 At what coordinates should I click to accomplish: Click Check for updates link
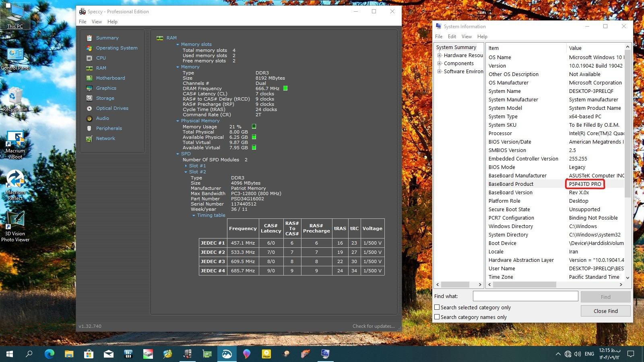click(373, 326)
